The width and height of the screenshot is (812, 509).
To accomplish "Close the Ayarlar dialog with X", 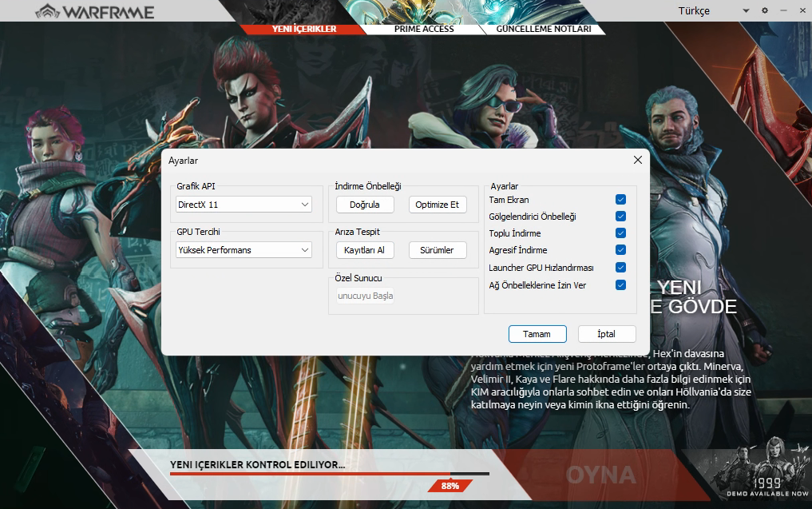I will pyautogui.click(x=637, y=160).
